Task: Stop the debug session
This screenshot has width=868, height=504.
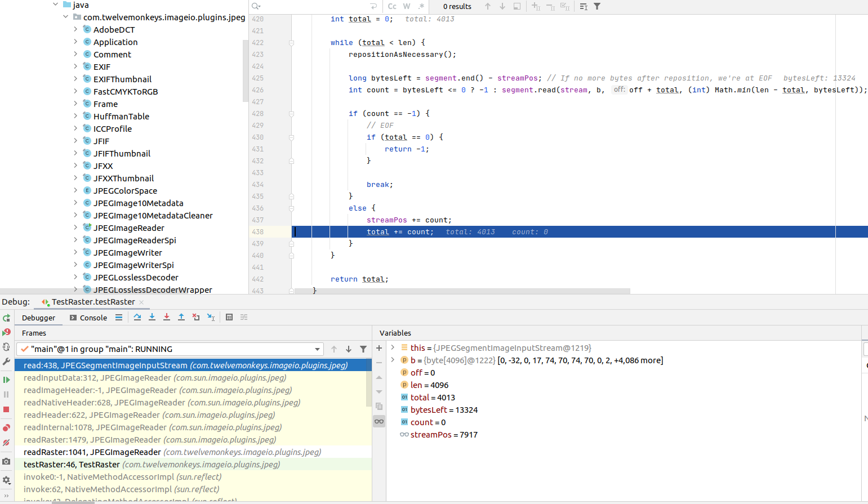Action: coord(7,409)
